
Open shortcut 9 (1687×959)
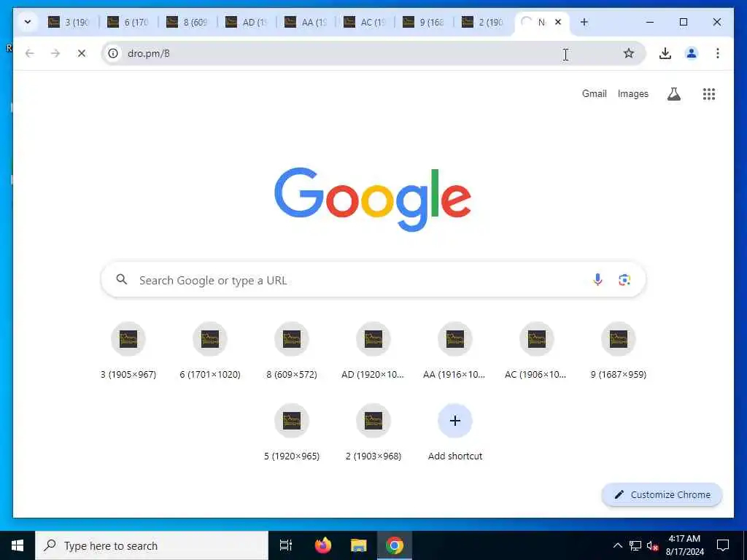(619, 351)
